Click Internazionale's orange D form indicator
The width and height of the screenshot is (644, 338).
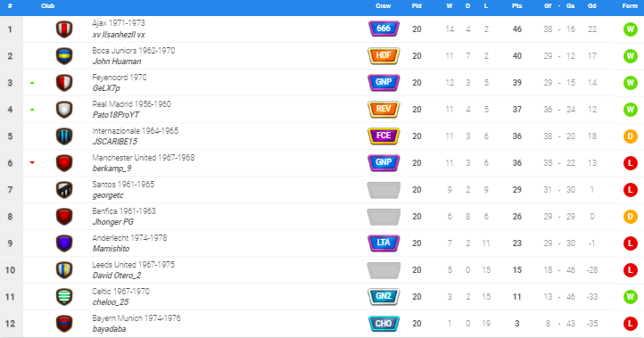(x=630, y=136)
